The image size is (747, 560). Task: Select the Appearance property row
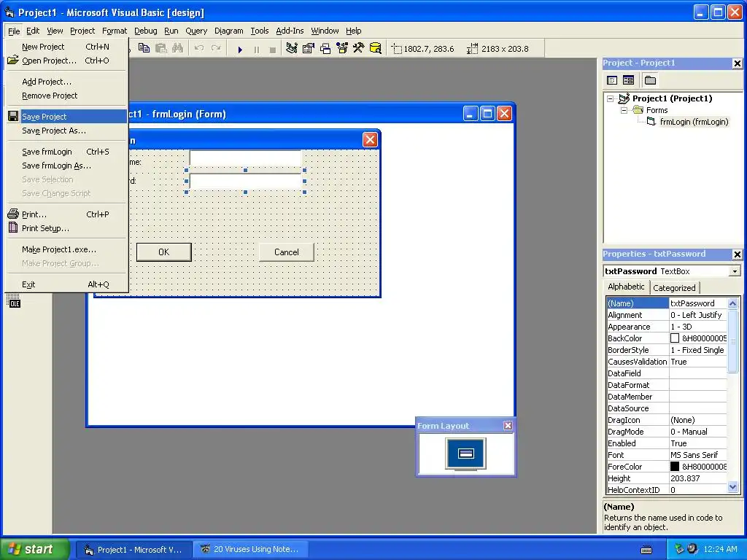coord(667,327)
